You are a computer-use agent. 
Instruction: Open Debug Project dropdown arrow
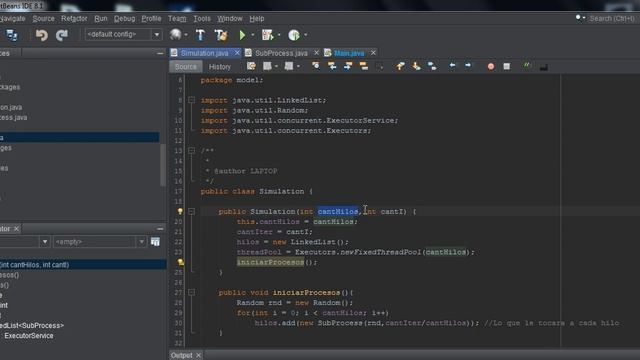(x=279, y=35)
